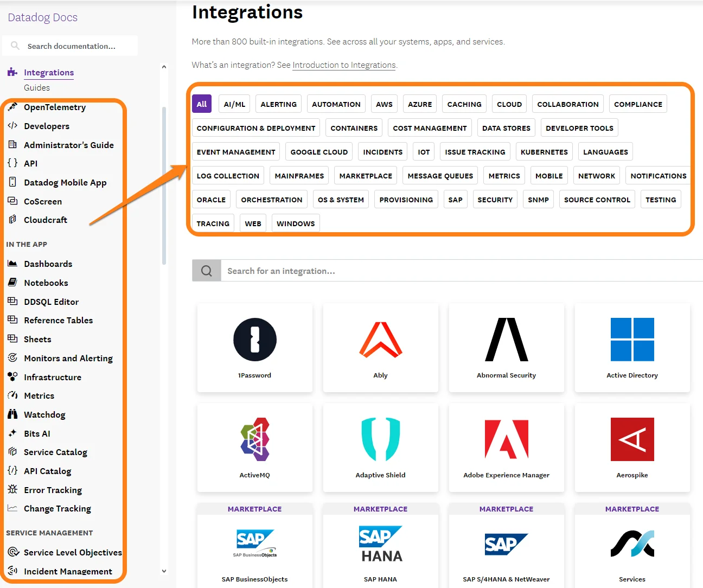Image resolution: width=703 pixels, height=588 pixels.
Task: Open the Integrations sidebar link
Action: point(49,73)
